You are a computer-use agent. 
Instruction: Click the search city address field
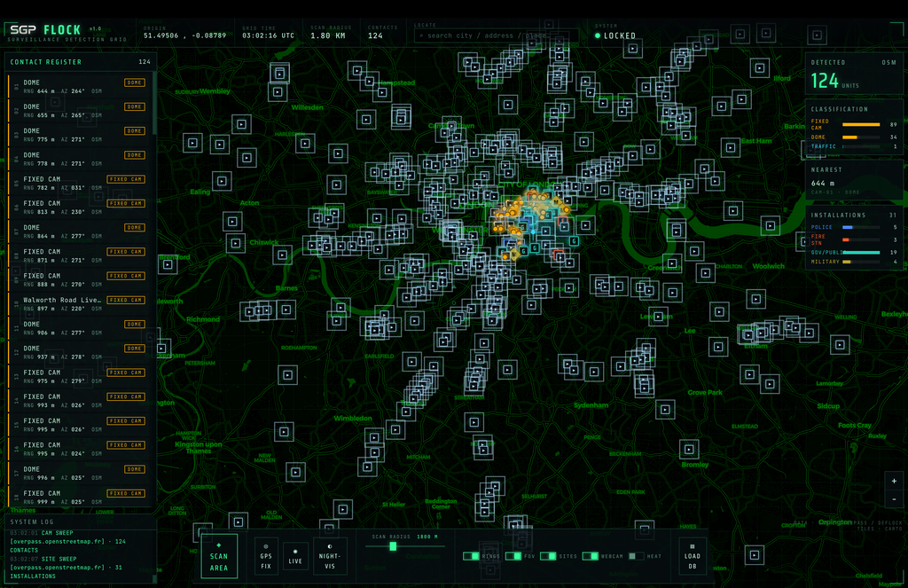[496, 35]
